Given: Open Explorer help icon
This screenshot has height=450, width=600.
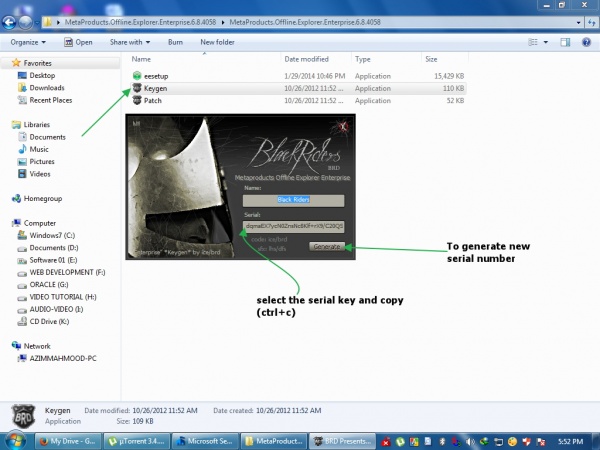Looking at the screenshot, I should click(x=586, y=42).
